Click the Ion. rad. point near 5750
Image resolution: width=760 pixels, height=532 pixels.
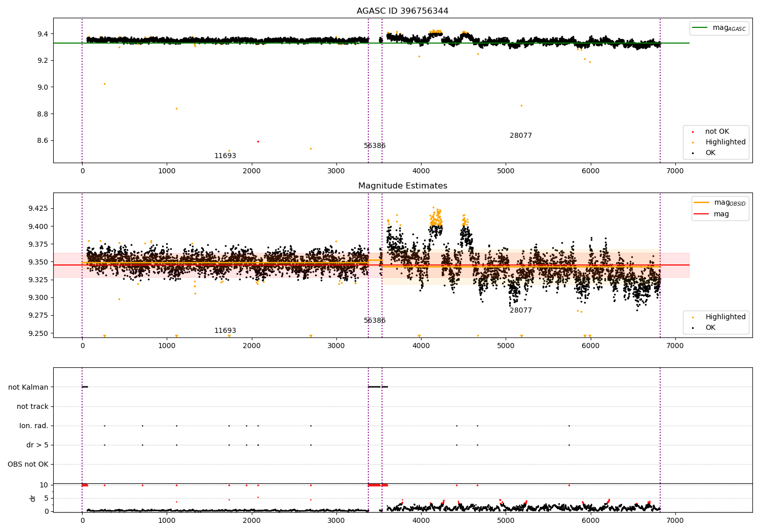coord(569,426)
